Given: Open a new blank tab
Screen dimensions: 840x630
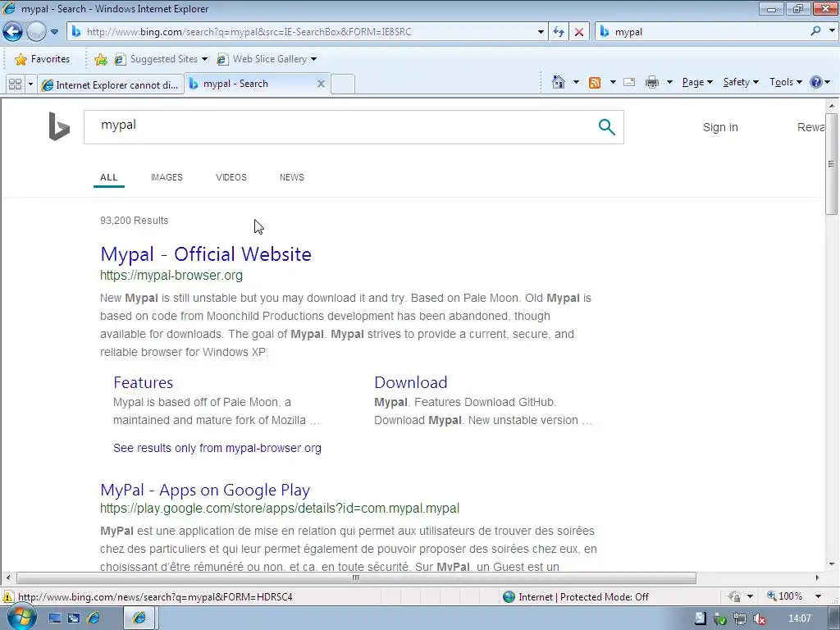Looking at the screenshot, I should coord(343,84).
